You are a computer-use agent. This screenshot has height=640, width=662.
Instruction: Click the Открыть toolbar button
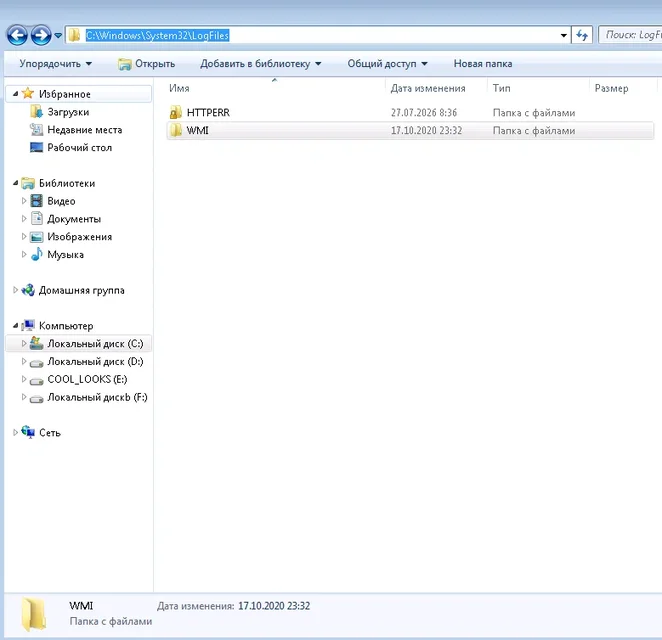(146, 64)
